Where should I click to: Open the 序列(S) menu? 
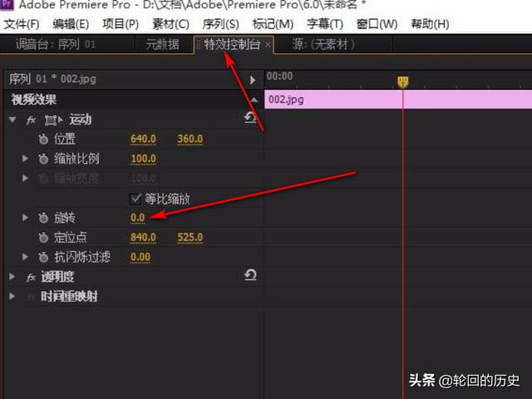pyautogui.click(x=220, y=24)
